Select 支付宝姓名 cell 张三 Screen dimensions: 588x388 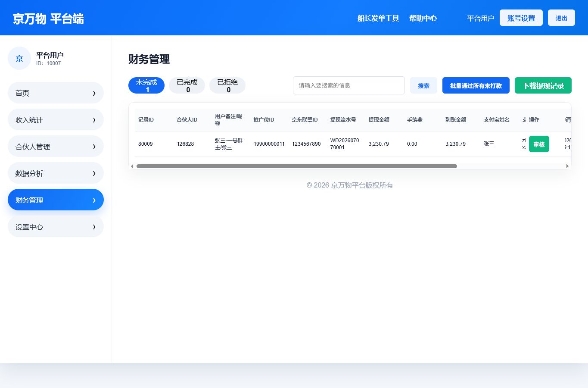click(x=489, y=144)
